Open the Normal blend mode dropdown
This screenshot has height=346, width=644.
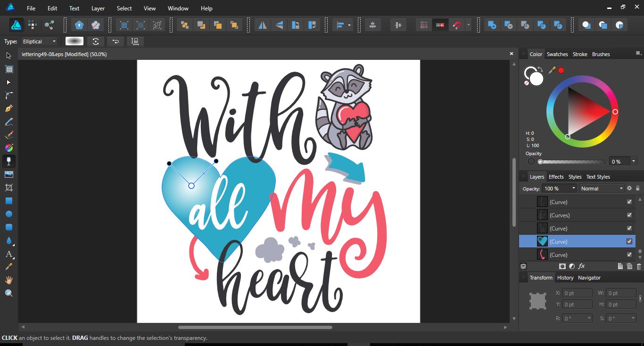click(x=602, y=188)
